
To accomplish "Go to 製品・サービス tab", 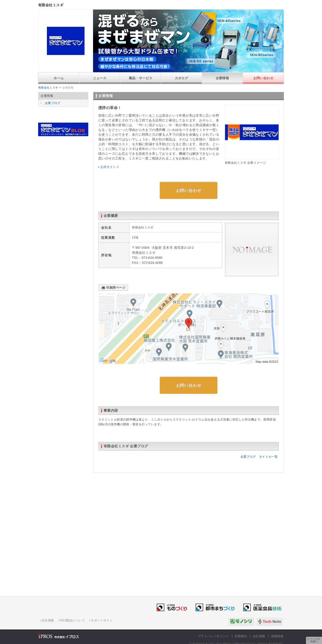I will 140,78.
